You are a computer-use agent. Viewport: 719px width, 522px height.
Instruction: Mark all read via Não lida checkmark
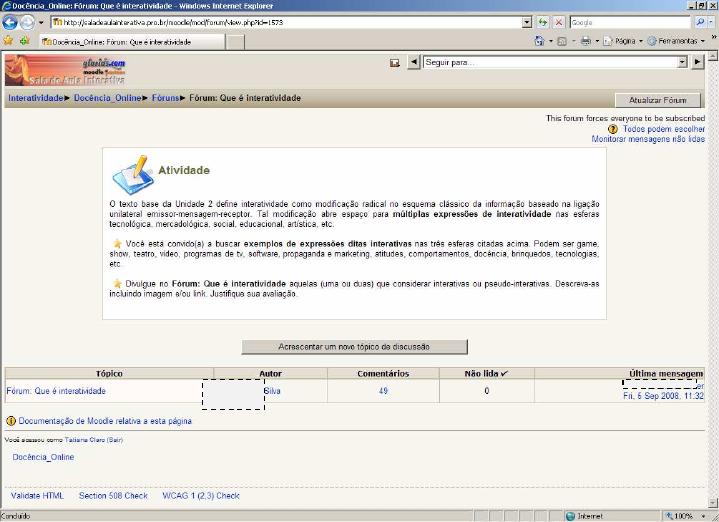click(x=504, y=373)
